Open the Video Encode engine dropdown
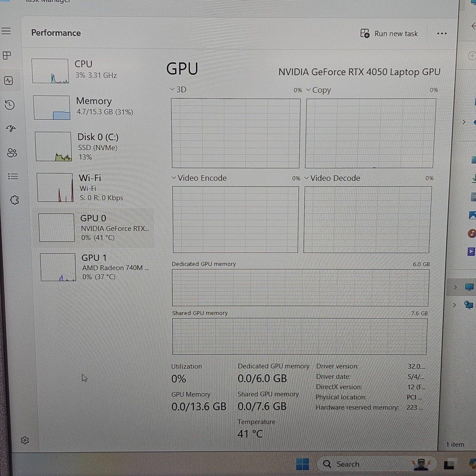The image size is (476, 476). (199, 178)
